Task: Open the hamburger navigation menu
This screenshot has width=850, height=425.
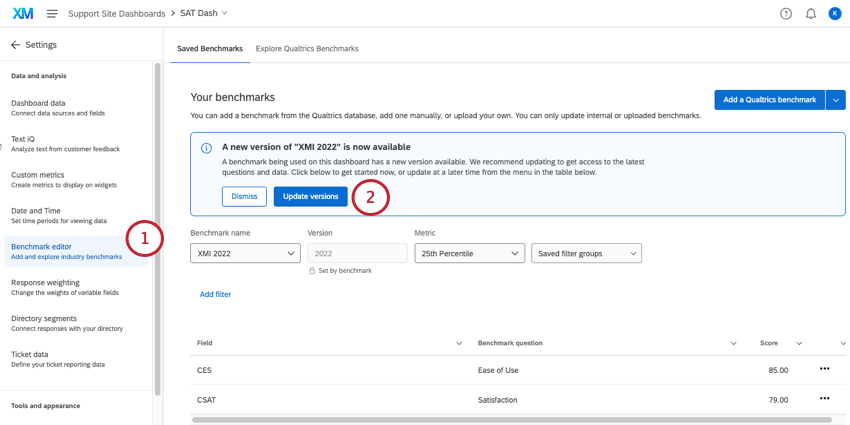Action: click(52, 14)
